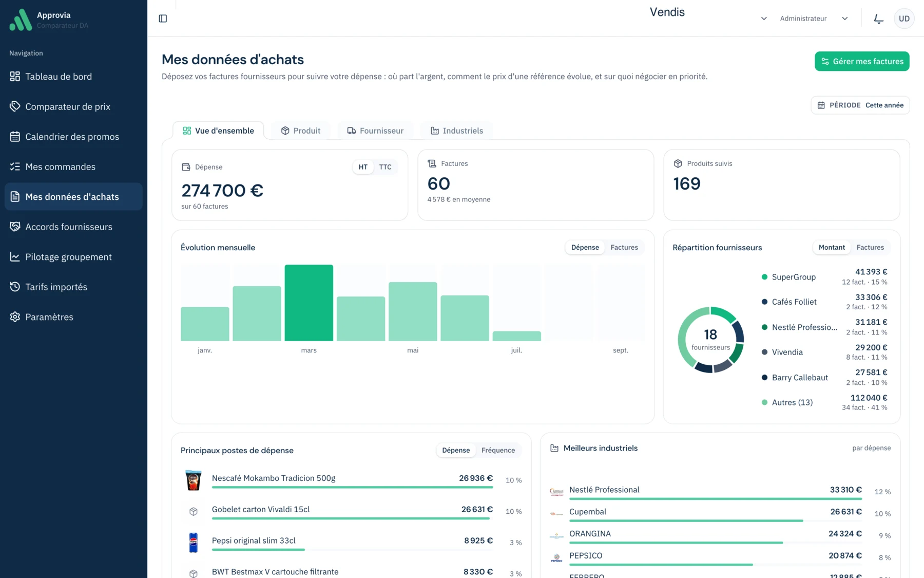
Task: Click the calendar icon in the Période selector
Action: click(821, 105)
